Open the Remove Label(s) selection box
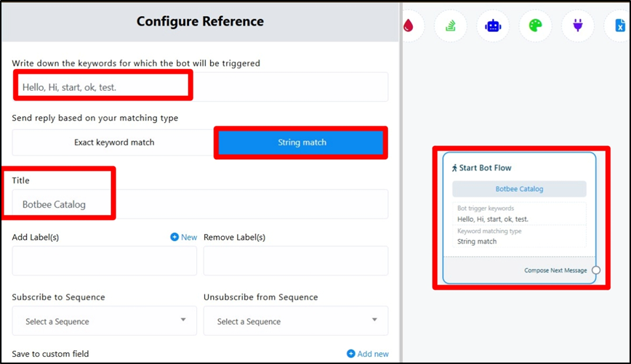Screen dimensions: 631x364 coord(296,261)
